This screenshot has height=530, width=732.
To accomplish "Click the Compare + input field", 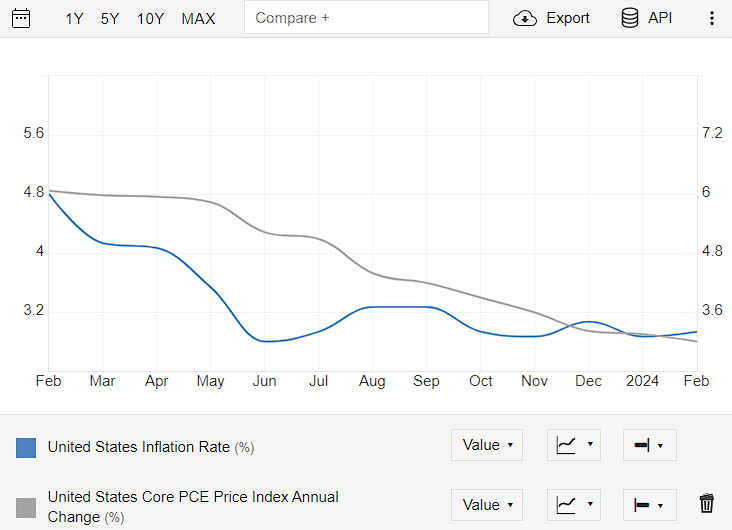I will click(366, 17).
